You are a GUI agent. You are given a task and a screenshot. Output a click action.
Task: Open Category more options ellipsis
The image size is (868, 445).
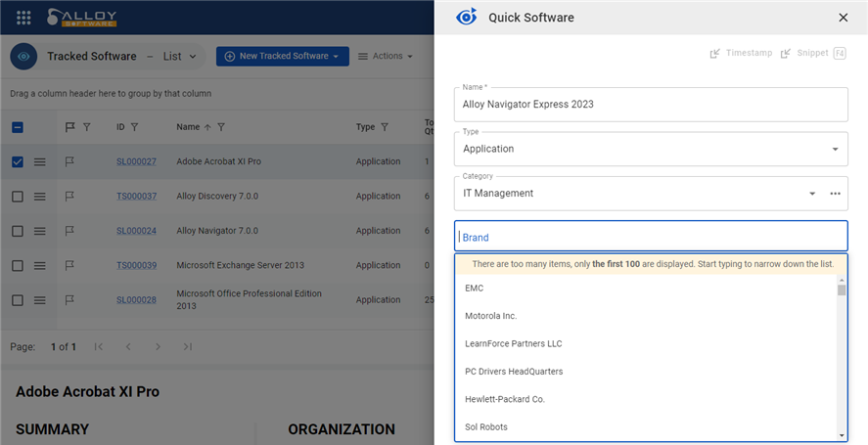[836, 194]
